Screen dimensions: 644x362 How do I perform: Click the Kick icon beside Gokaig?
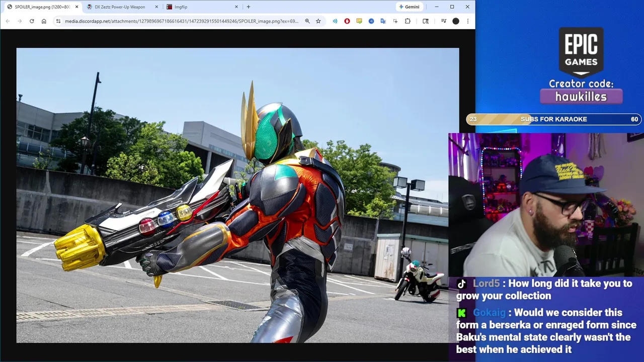pos(461,313)
